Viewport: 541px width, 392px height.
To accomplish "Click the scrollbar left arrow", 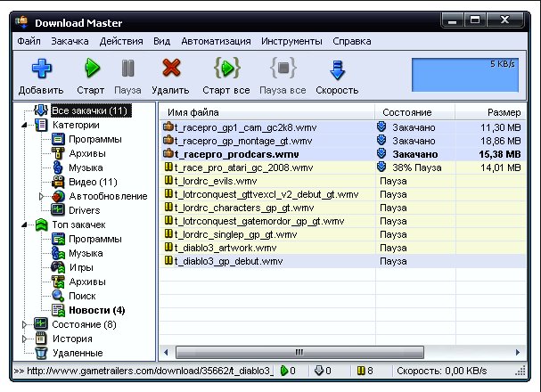I will pyautogui.click(x=166, y=352).
